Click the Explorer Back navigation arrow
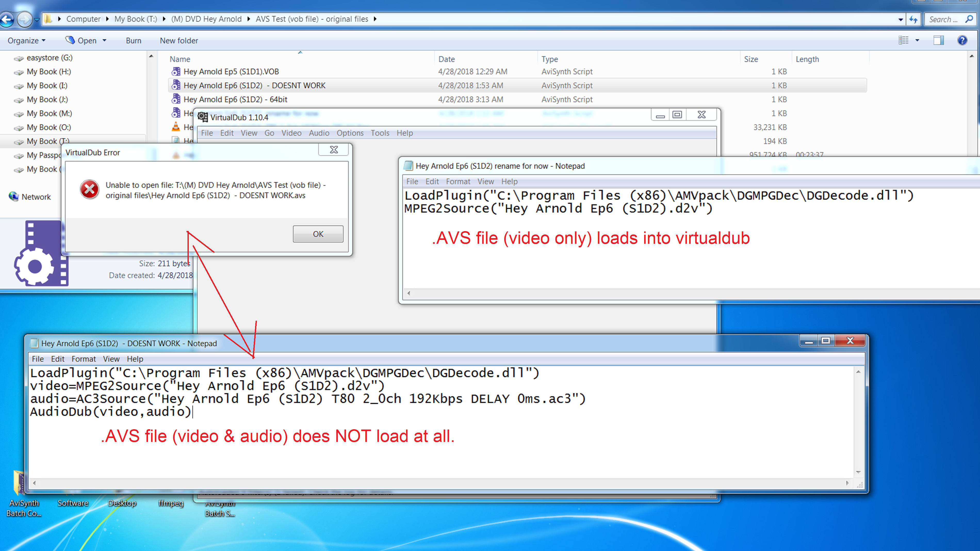 click(x=7, y=19)
